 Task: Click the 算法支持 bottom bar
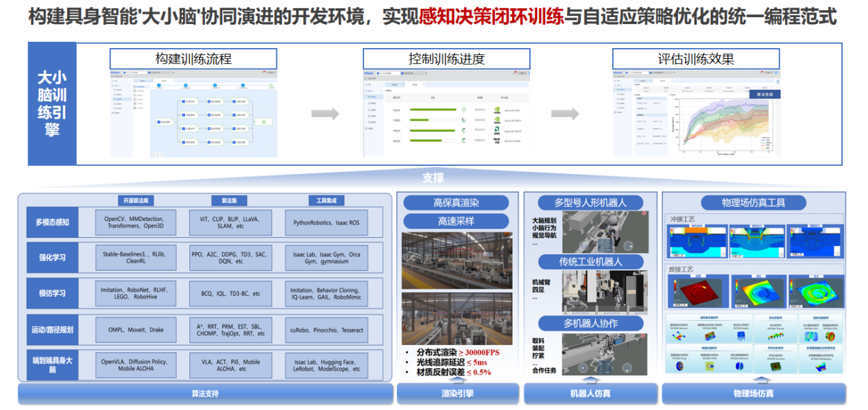pyautogui.click(x=205, y=394)
